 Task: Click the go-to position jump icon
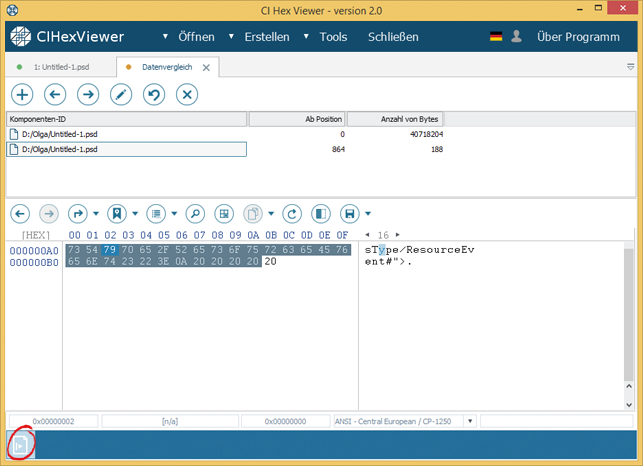click(x=78, y=214)
